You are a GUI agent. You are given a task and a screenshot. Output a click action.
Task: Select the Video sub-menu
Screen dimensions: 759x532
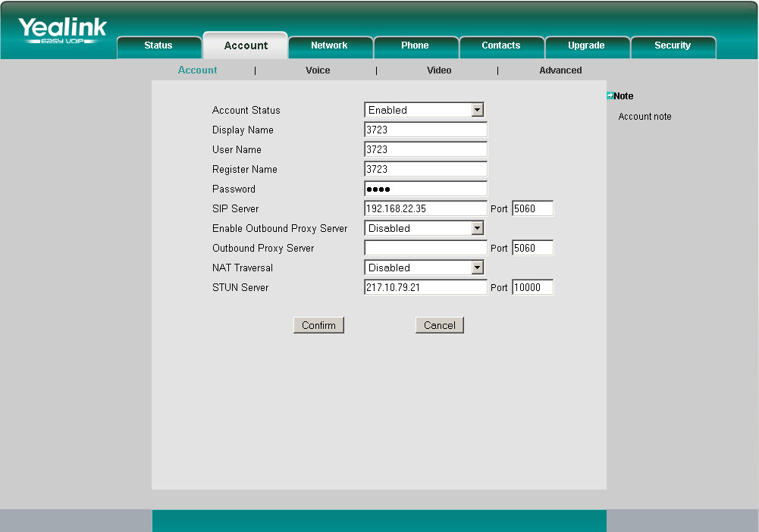(439, 70)
